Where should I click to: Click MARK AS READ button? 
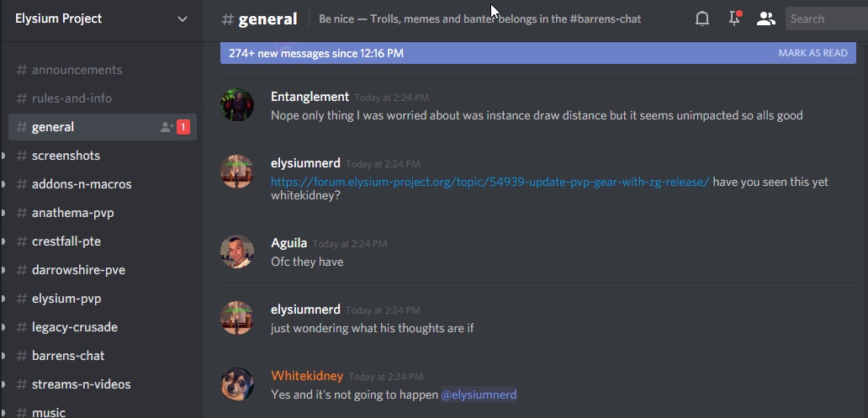[x=812, y=53]
